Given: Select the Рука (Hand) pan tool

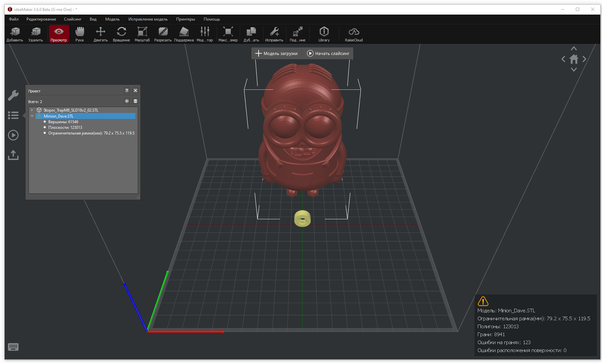Looking at the screenshot, I should tap(79, 34).
